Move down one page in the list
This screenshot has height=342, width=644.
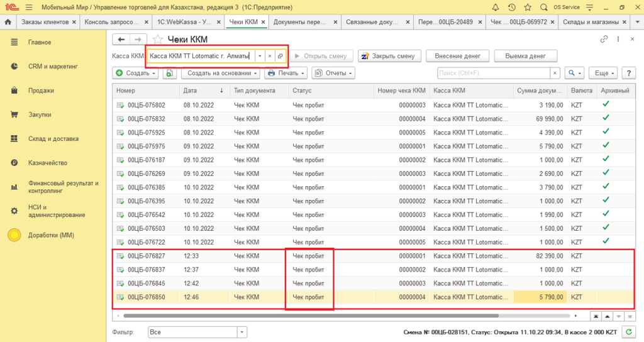click(x=619, y=316)
